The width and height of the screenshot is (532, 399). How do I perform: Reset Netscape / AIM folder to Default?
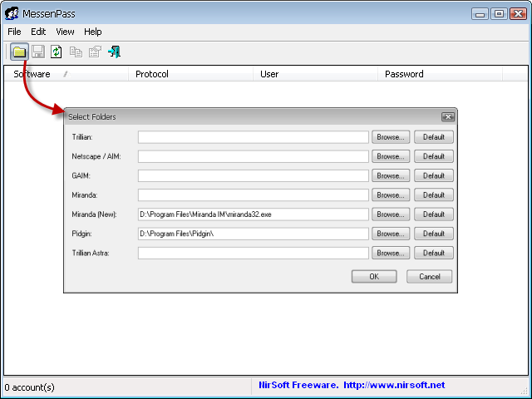[434, 156]
